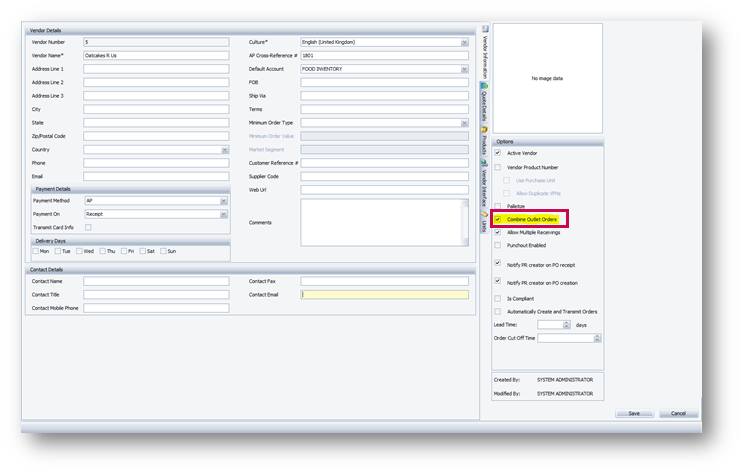Click the Quote Details tab icon
The height and width of the screenshot is (475, 744).
coord(484,87)
